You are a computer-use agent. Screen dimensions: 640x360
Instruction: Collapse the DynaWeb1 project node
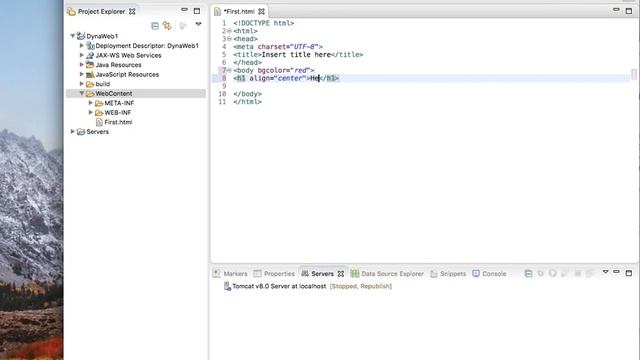tap(73, 36)
